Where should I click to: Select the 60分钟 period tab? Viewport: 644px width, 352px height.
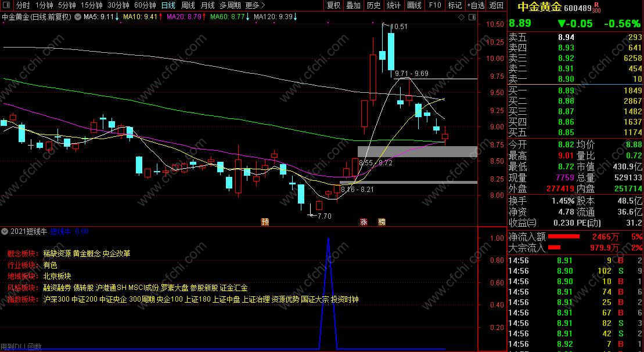145,5
